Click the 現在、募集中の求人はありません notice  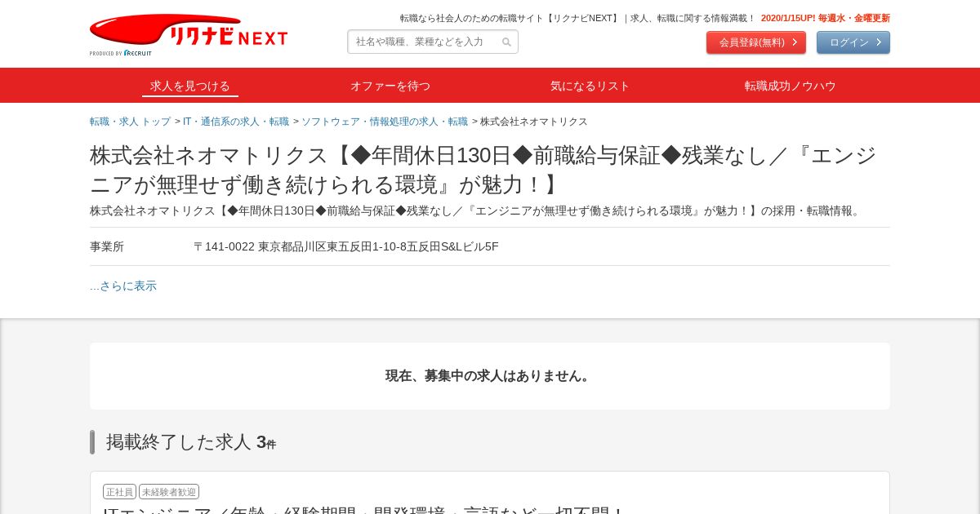click(490, 376)
